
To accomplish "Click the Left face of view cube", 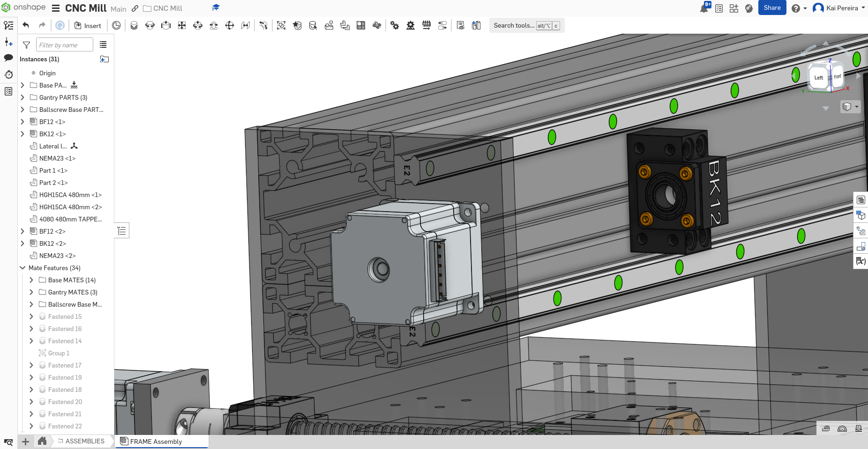I will tap(818, 78).
